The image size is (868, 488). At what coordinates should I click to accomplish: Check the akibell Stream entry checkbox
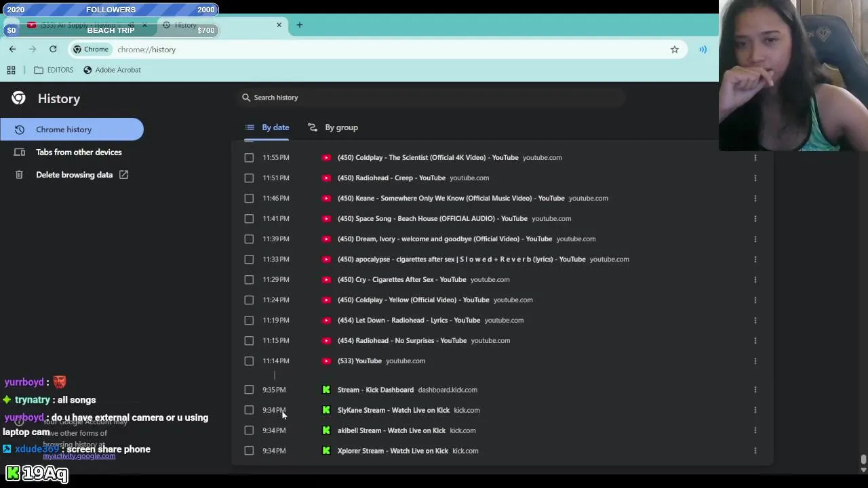[249, 430]
